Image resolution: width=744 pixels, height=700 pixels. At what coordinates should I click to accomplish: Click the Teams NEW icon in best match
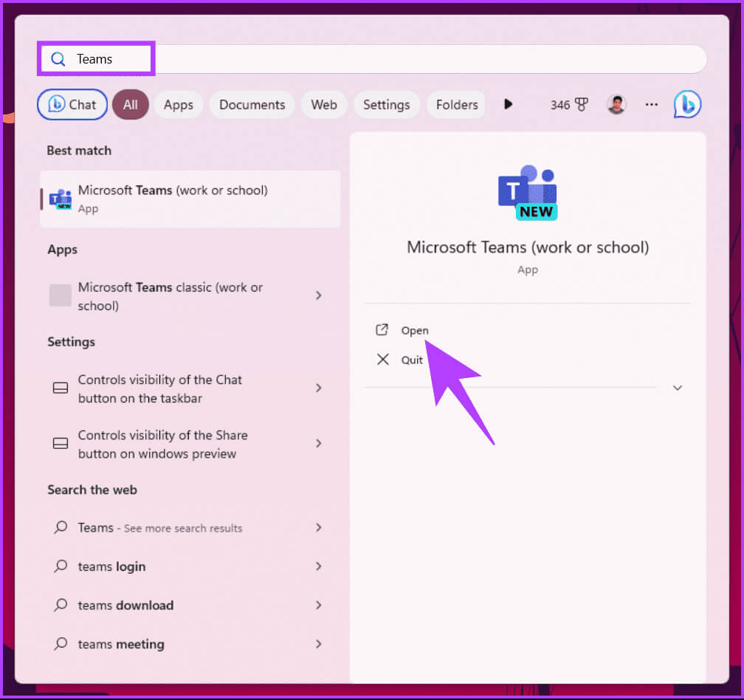[x=61, y=199]
